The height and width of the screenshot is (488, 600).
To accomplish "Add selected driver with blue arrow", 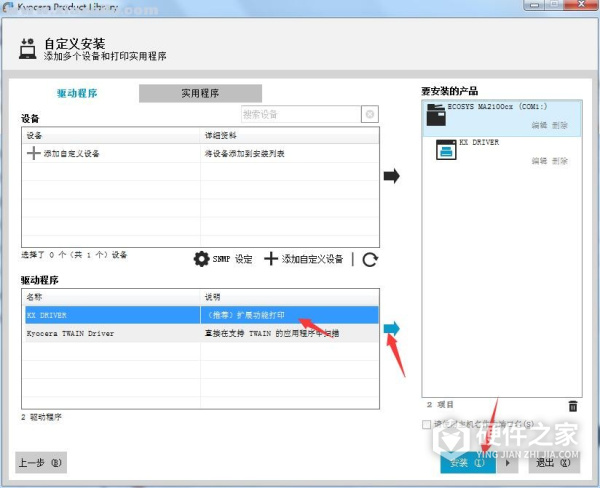I will [391, 328].
